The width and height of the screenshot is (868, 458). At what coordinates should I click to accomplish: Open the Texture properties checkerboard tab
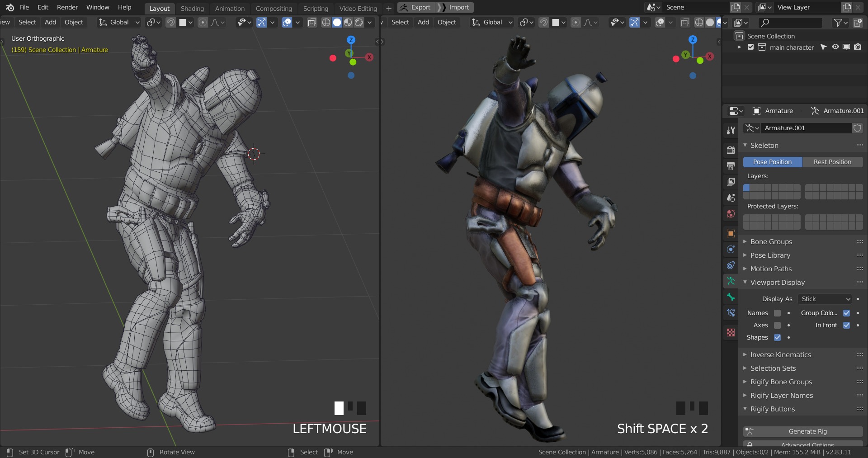click(x=731, y=333)
